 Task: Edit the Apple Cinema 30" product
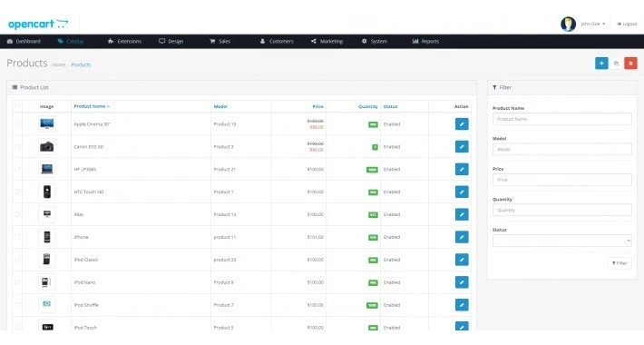pos(462,124)
